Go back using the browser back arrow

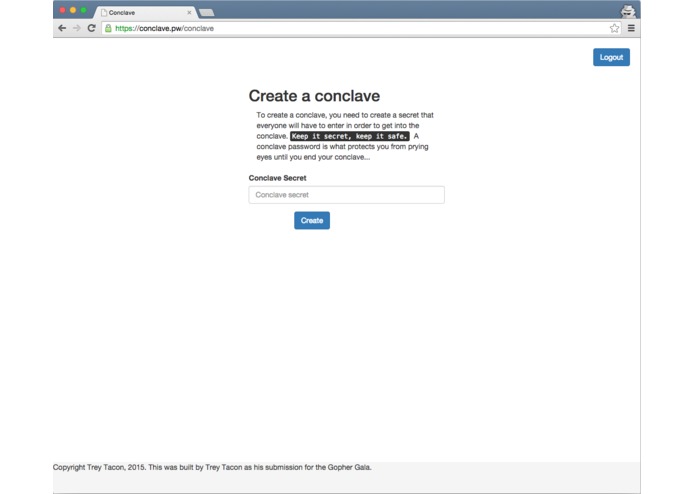[x=62, y=28]
